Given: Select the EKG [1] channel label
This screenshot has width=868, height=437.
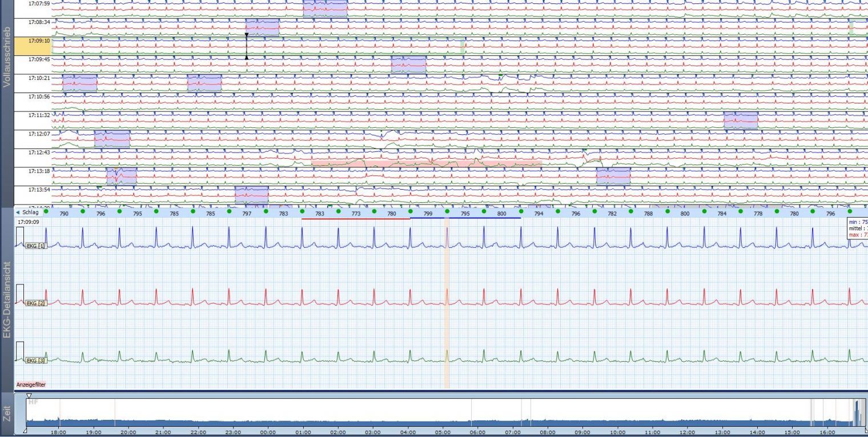Looking at the screenshot, I should click(35, 246).
